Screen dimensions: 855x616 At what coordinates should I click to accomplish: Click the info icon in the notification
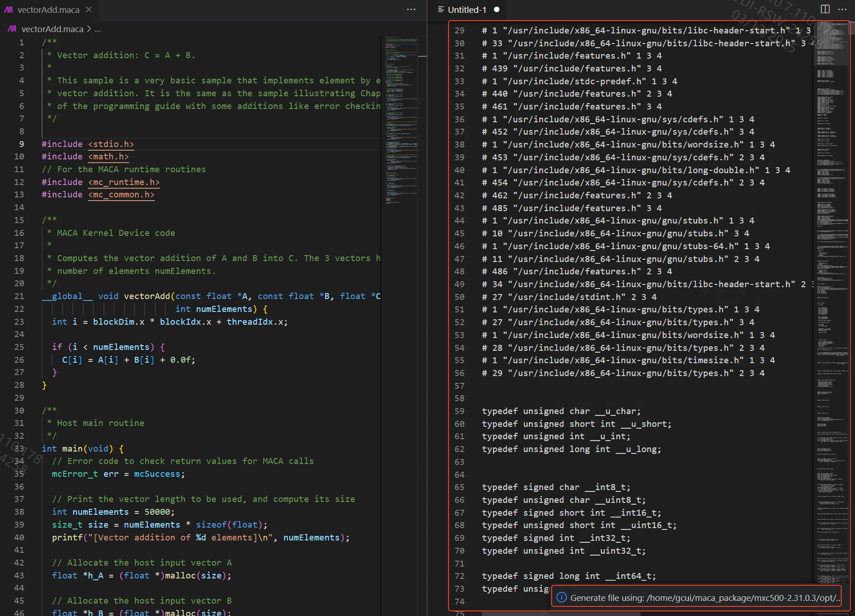pyautogui.click(x=561, y=598)
